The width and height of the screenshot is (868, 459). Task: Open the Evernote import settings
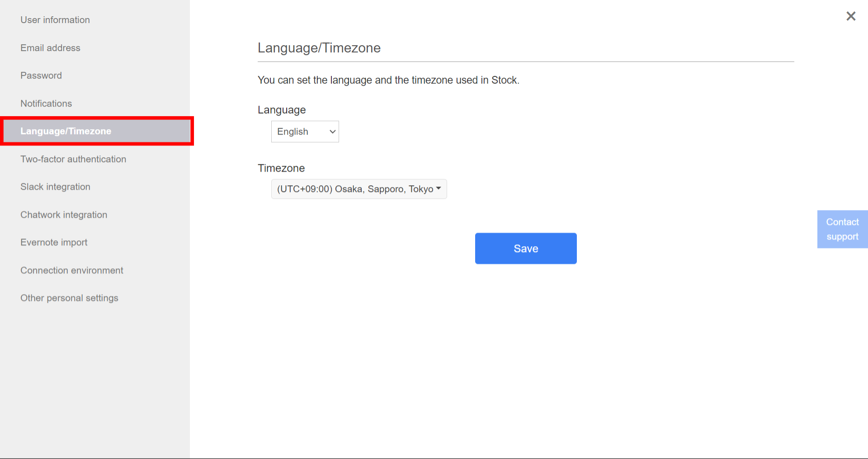pos(53,242)
